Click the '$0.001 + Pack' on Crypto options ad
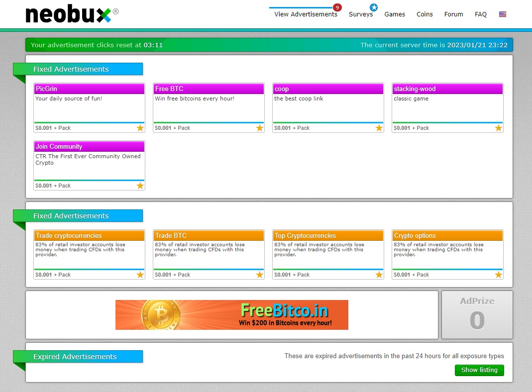 pyautogui.click(x=411, y=275)
